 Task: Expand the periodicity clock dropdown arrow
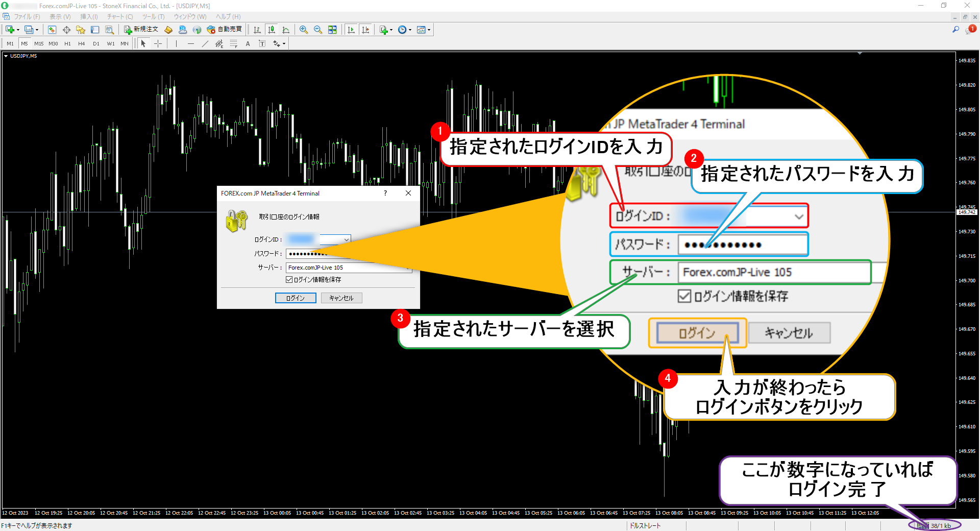(410, 30)
